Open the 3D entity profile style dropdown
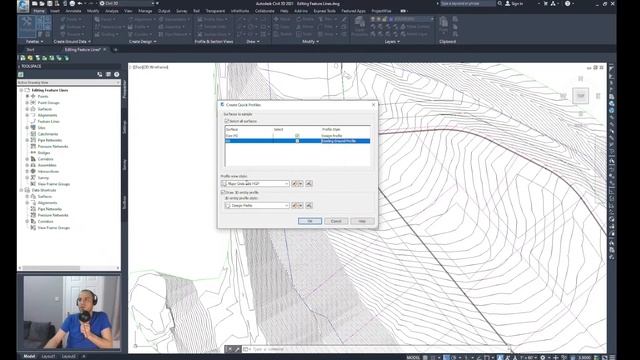The image size is (640, 360). pyautogui.click(x=287, y=205)
